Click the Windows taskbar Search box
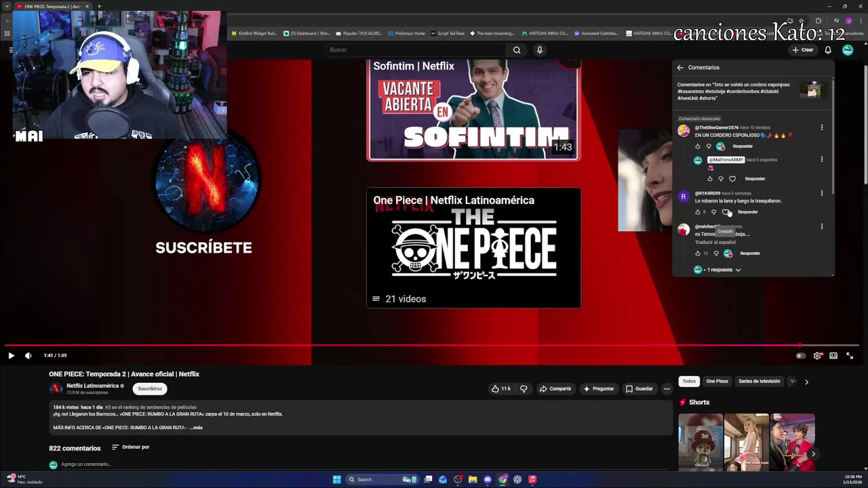 pos(382,479)
